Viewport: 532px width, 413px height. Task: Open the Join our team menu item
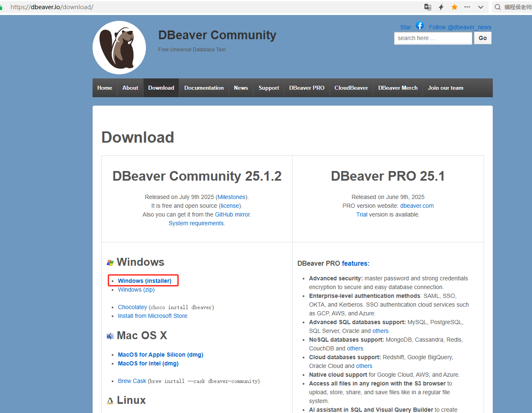tap(445, 88)
